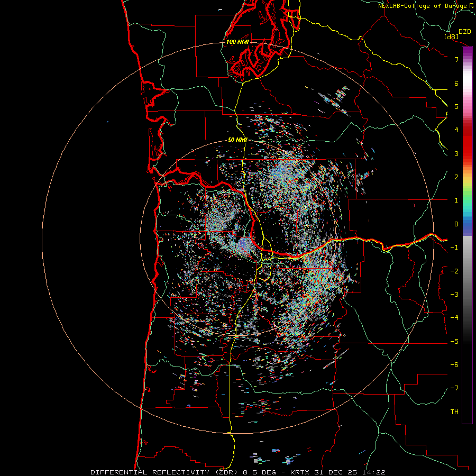Click the legend value '-7' label
The width and height of the screenshot is (476, 476).
[454, 388]
